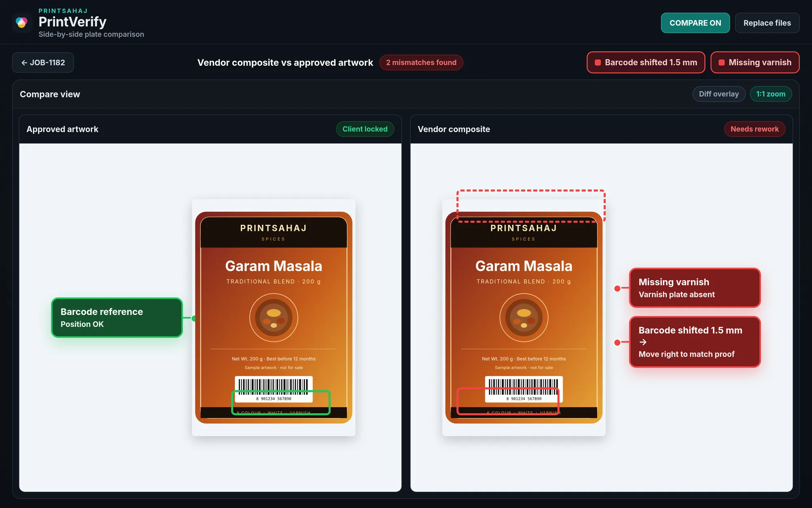
Task: Click the Barcode shifted 1.5 mm chip
Action: (x=646, y=63)
